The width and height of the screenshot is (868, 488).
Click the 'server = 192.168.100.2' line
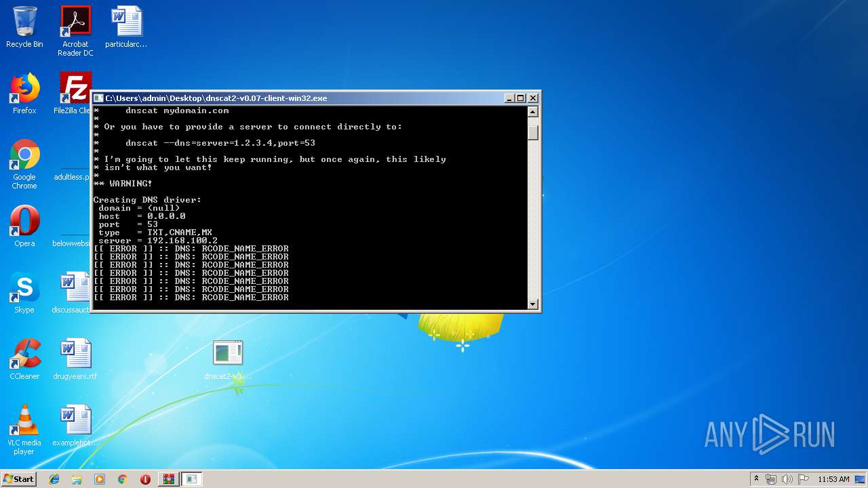158,241
